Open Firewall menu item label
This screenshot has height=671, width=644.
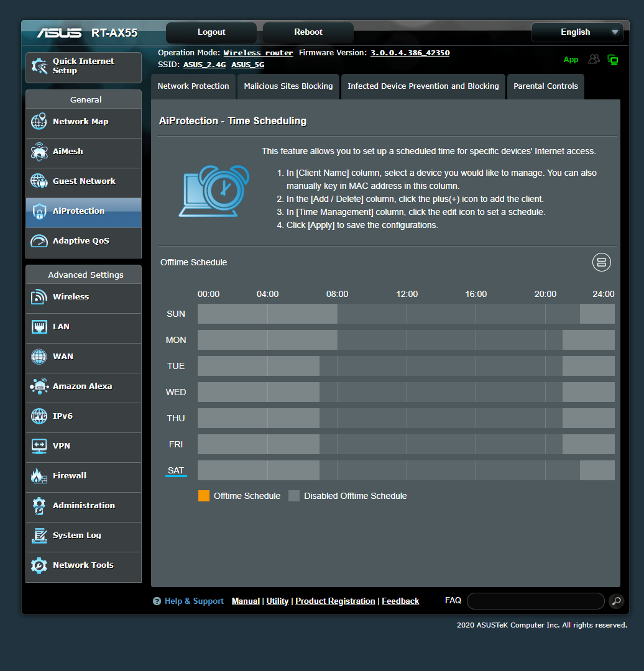click(70, 475)
